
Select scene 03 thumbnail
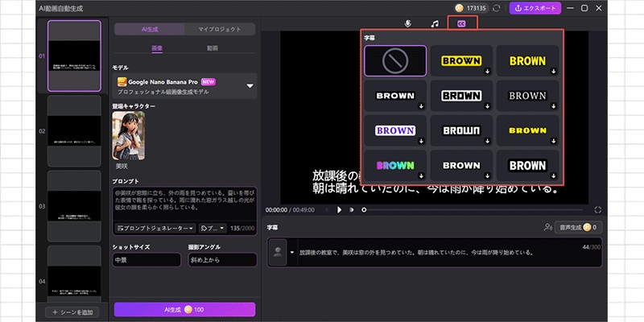[74, 206]
